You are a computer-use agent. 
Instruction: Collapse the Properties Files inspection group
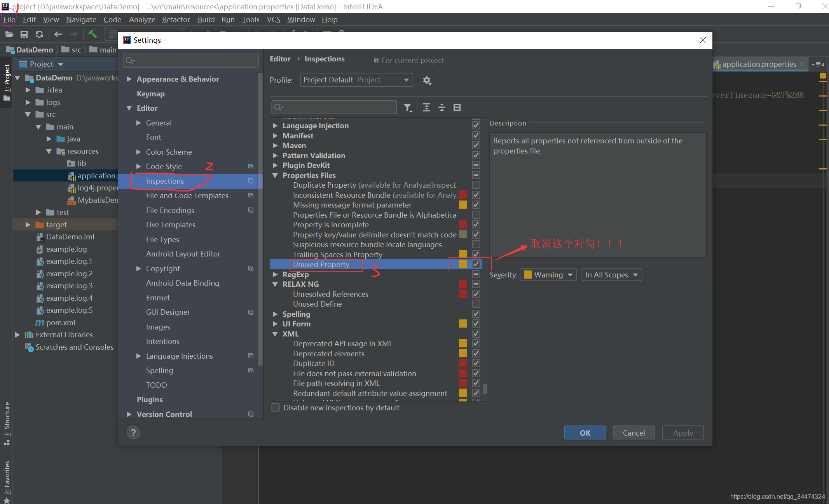tap(275, 176)
